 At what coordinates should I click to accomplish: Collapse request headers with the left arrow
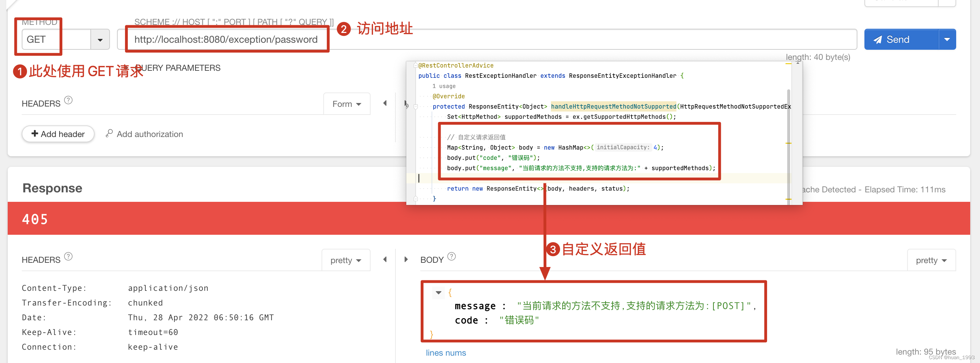click(385, 103)
